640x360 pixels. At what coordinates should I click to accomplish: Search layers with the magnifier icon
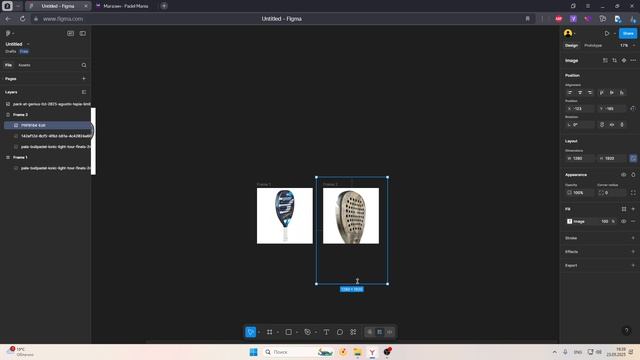click(84, 65)
